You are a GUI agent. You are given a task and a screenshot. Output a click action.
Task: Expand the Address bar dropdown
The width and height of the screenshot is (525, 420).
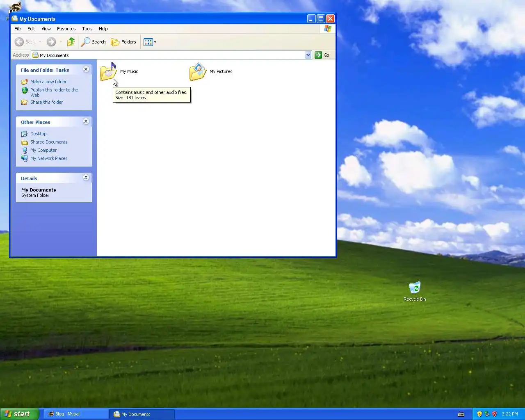308,55
